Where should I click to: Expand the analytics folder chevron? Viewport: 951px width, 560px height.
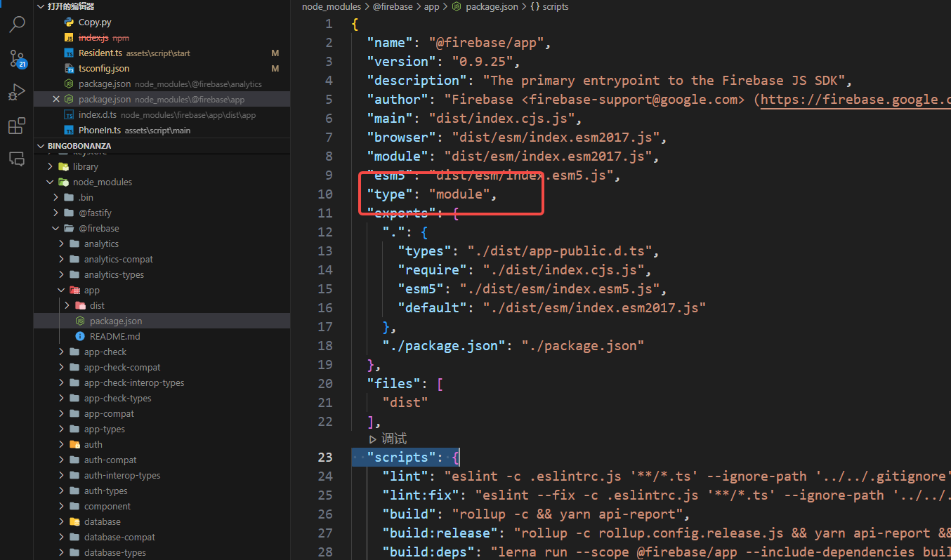[62, 244]
